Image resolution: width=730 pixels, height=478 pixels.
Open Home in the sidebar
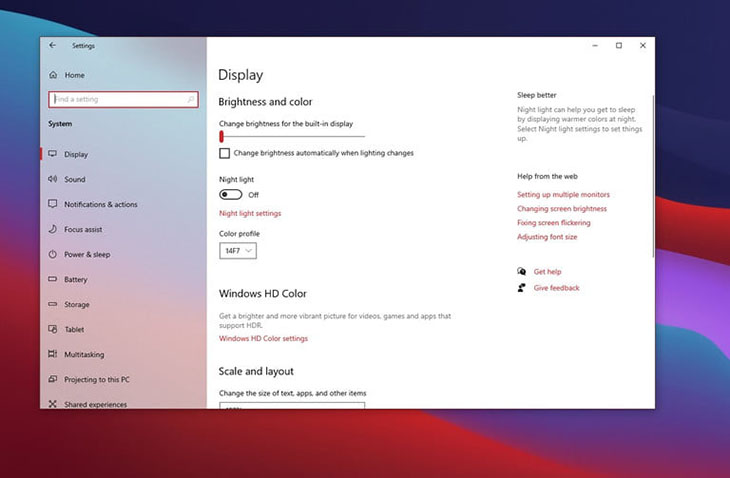click(74, 75)
